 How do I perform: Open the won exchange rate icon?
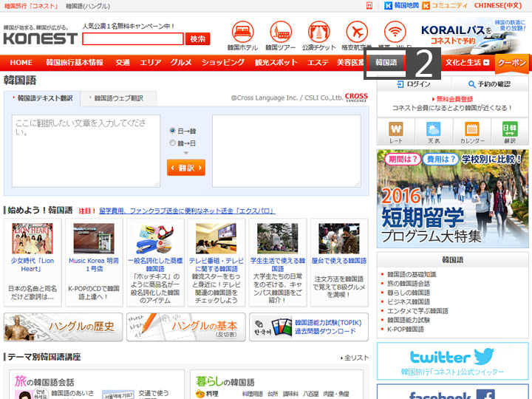[396, 132]
